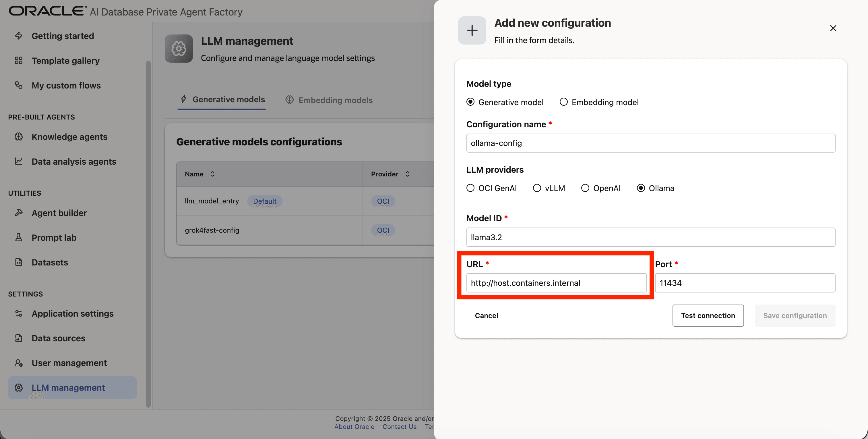868x439 pixels.
Task: Click the Datasets document icon
Action: coord(19,262)
